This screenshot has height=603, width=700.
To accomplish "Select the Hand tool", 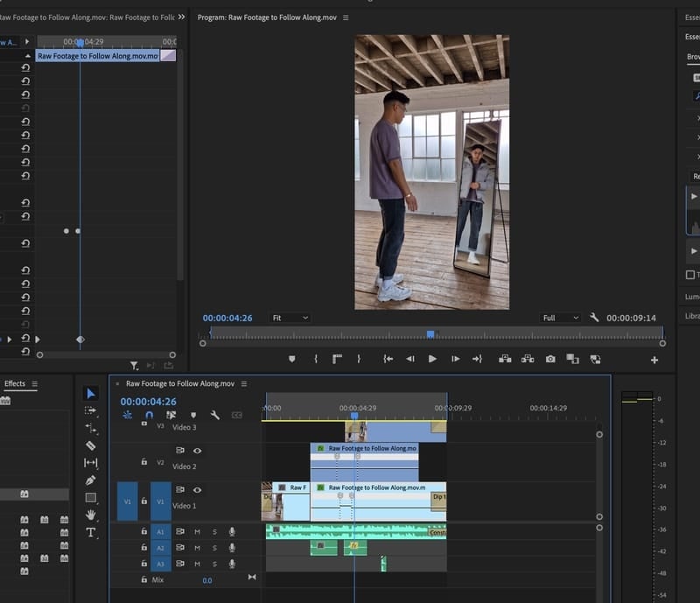I will click(91, 515).
